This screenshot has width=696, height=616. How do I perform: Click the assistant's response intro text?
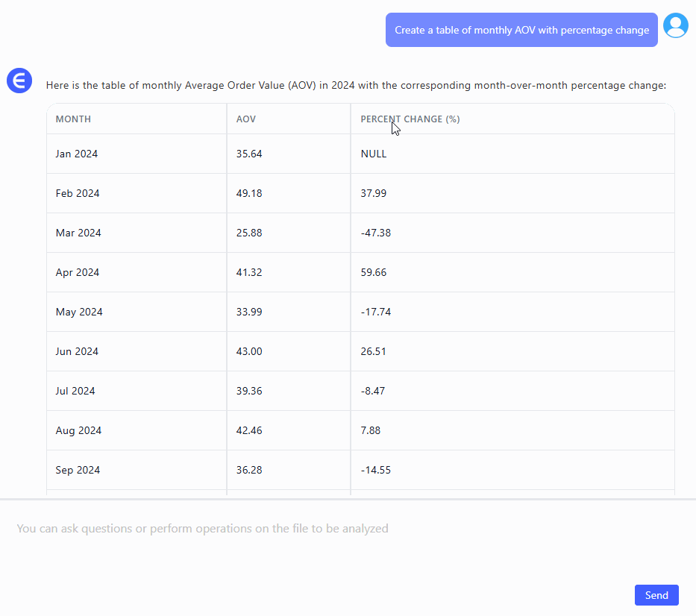click(x=356, y=86)
